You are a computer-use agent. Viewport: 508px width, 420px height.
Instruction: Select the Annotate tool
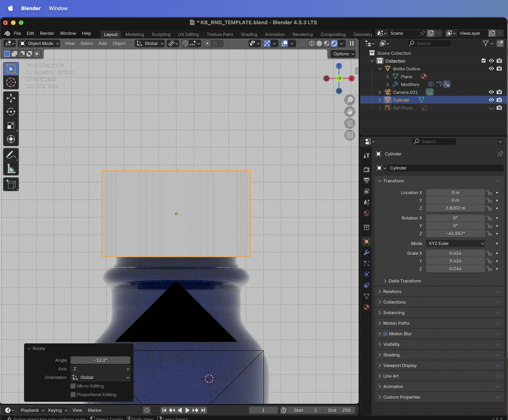[11, 155]
